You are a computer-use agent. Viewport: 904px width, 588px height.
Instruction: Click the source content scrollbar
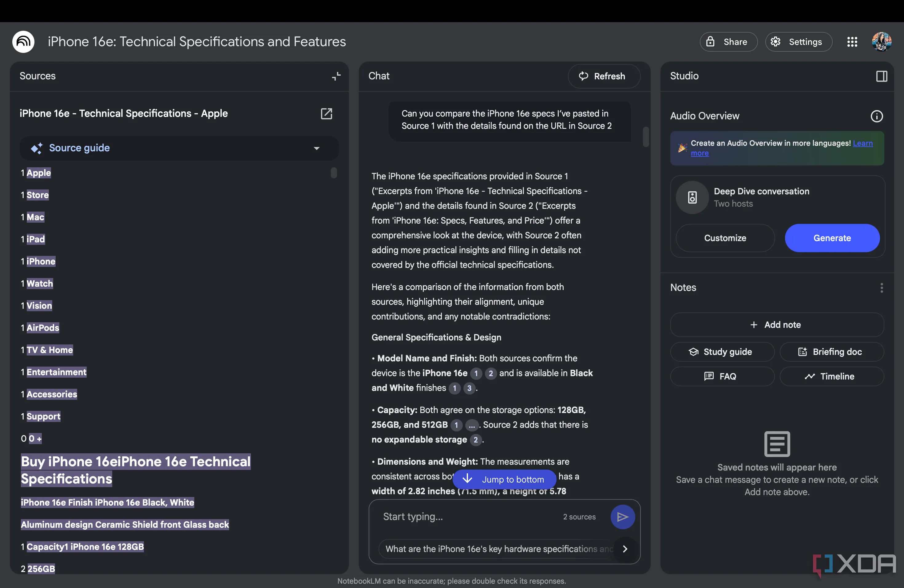(334, 173)
